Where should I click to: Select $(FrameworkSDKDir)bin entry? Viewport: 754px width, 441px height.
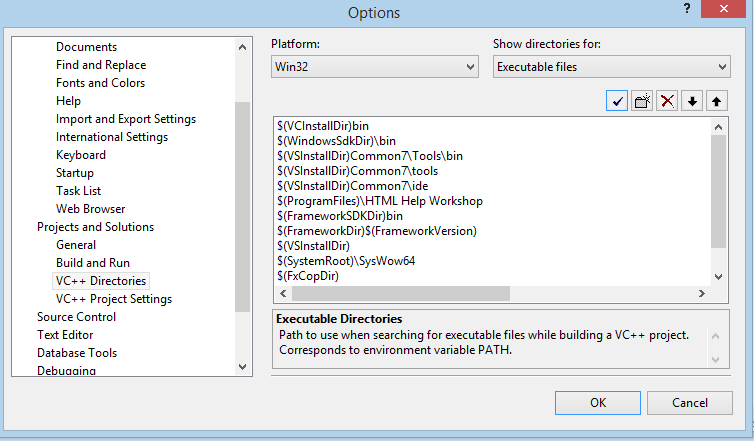(x=340, y=216)
